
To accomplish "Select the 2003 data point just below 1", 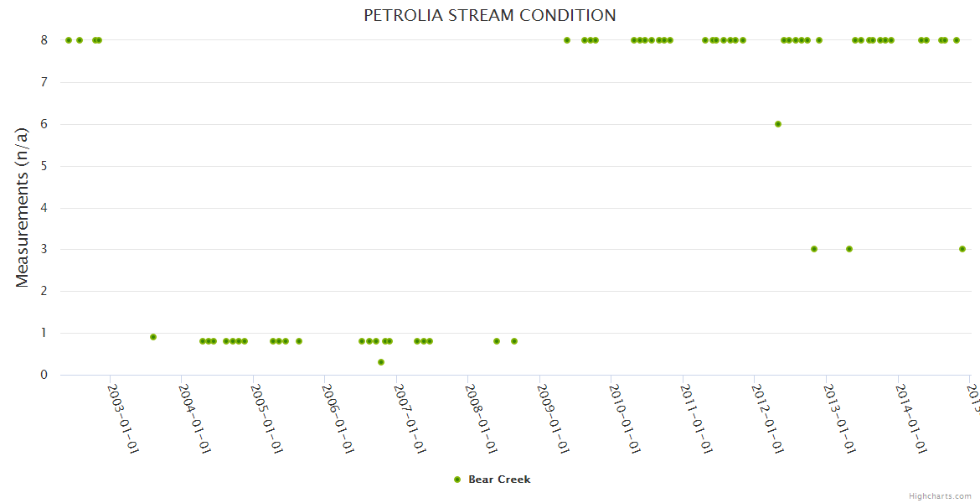I will [x=153, y=337].
